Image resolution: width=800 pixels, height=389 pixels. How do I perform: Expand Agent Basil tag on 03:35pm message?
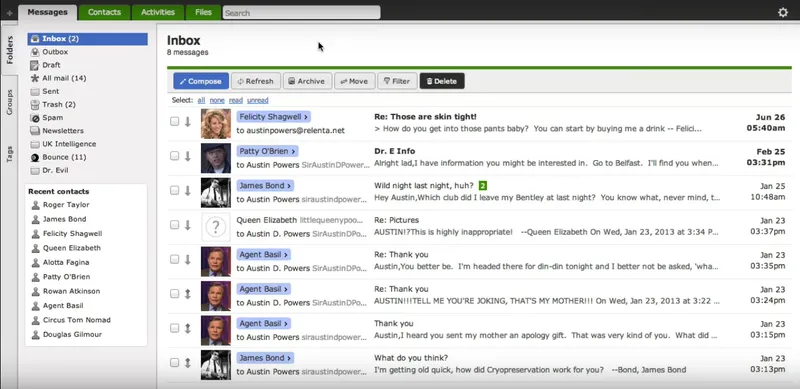click(264, 255)
